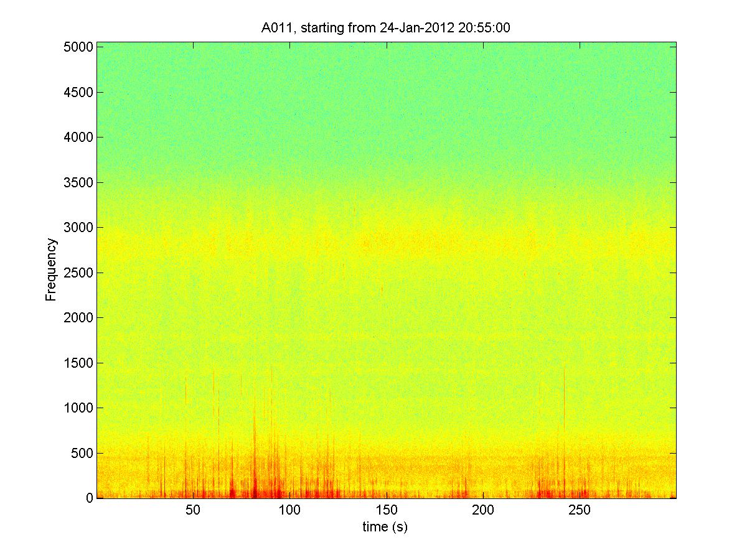Image resolution: width=747 pixels, height=560 pixels.
Task: Click the x-axis tick label 200
Action: 483,510
